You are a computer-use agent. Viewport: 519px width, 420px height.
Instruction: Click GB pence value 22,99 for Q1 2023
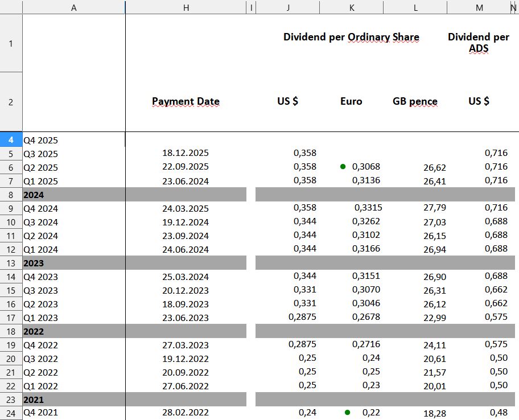pos(434,318)
